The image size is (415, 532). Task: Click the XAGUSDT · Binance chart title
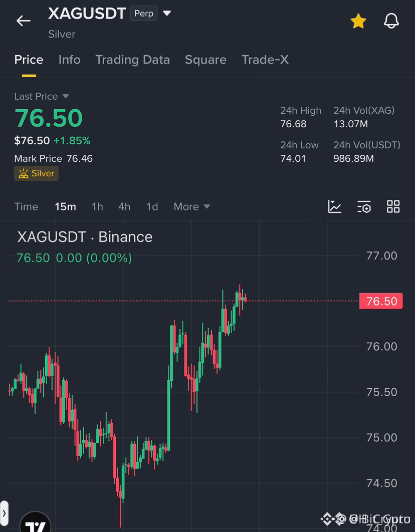click(85, 237)
